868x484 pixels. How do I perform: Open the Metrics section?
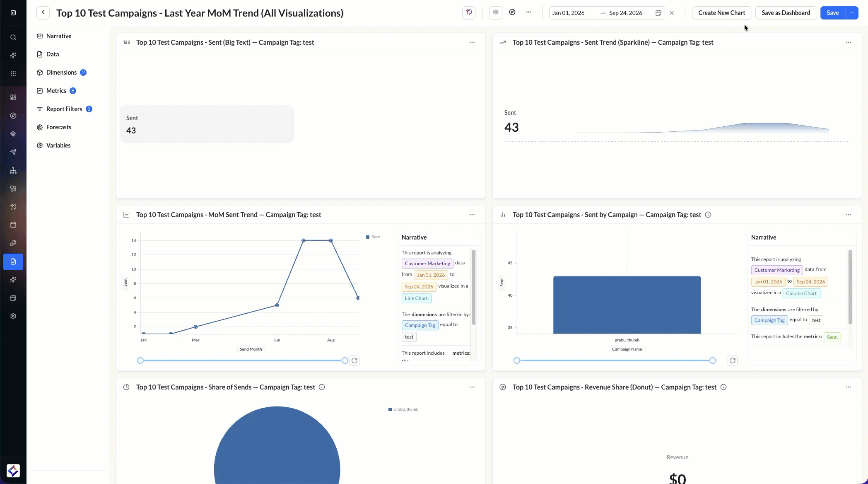click(56, 91)
